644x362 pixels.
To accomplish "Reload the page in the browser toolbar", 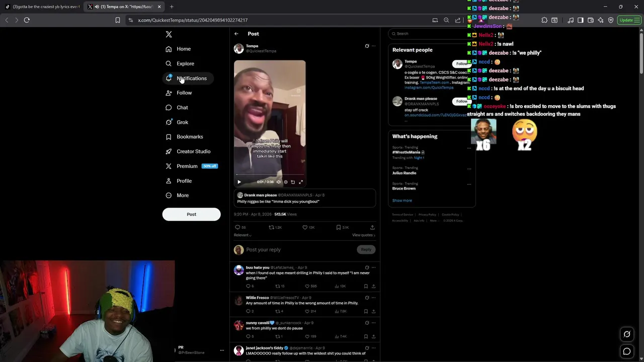I will [27, 20].
